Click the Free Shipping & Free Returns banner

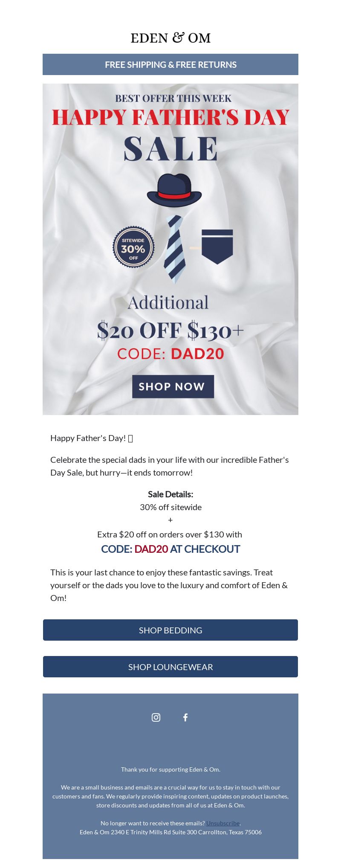click(x=170, y=64)
